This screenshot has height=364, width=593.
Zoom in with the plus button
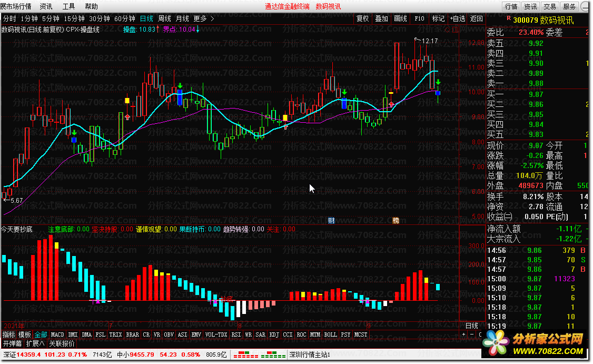point(463,335)
